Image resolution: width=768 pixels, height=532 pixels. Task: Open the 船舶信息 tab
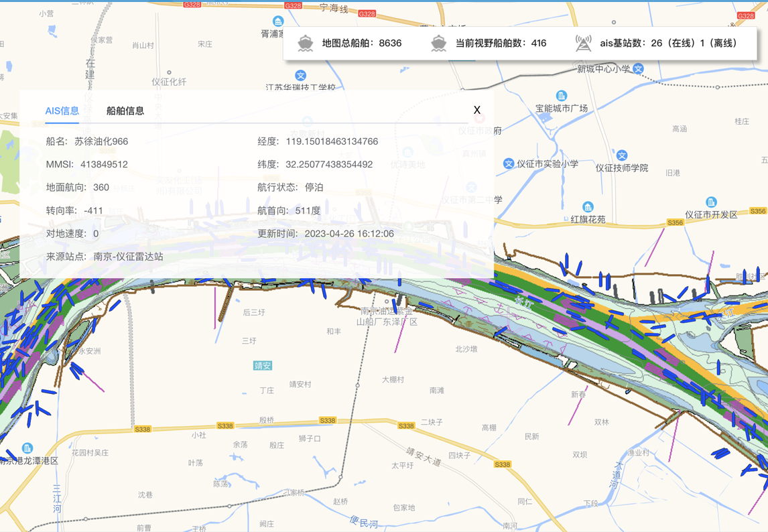(125, 111)
